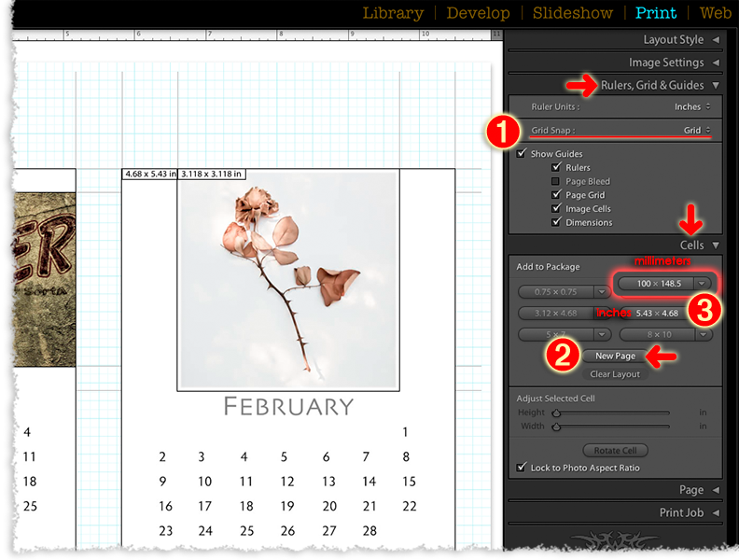The width and height of the screenshot is (739, 560).
Task: Adjust the Height slider handle
Action: [x=556, y=413]
